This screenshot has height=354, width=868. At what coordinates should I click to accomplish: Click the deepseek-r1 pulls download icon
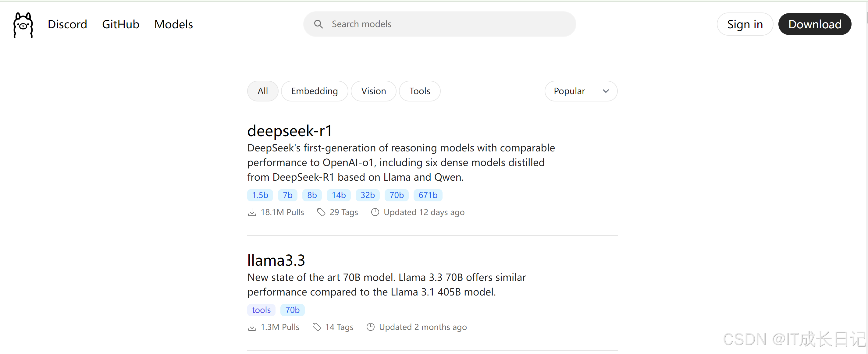[252, 212]
